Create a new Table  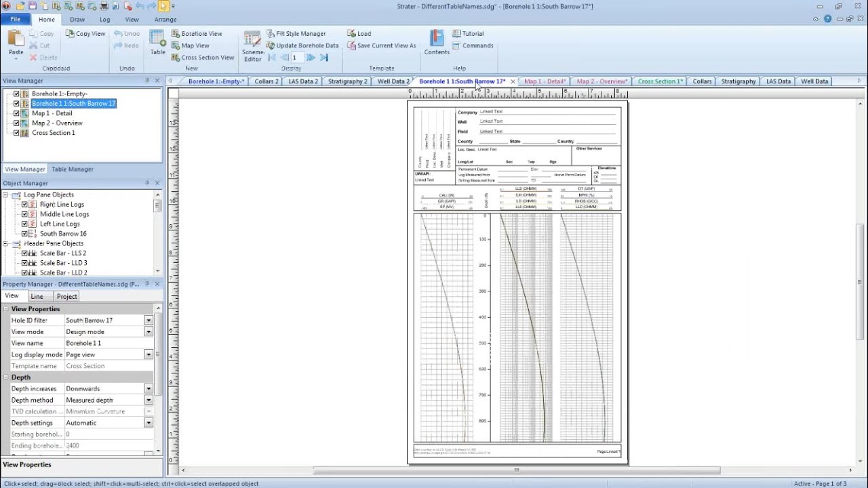(157, 43)
